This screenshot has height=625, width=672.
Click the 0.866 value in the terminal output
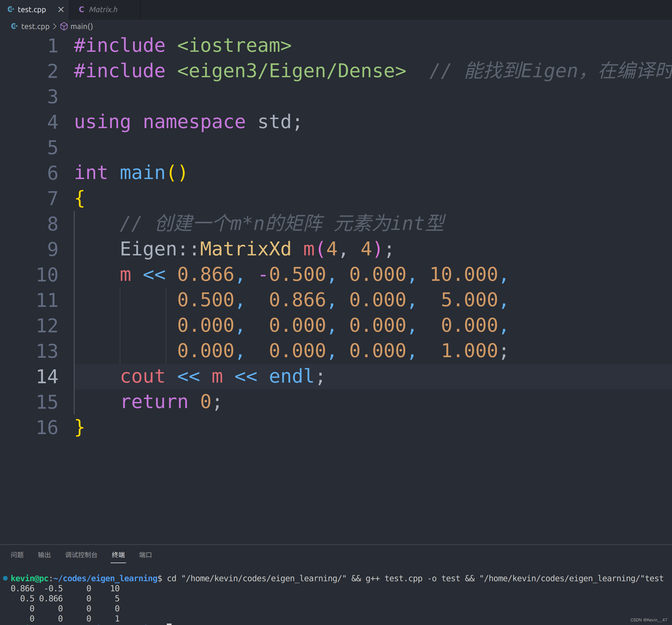pos(22,589)
